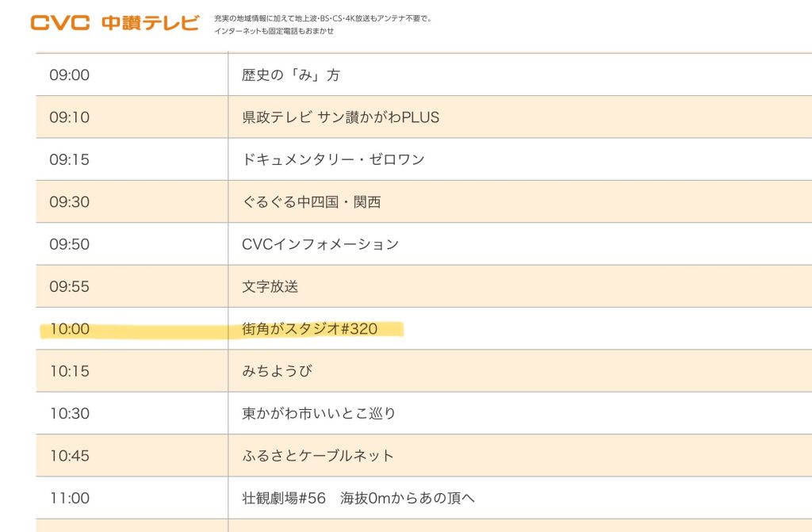
Task: Click the インターネットも固定電話もおまかせ tagline
Action: coord(274,31)
